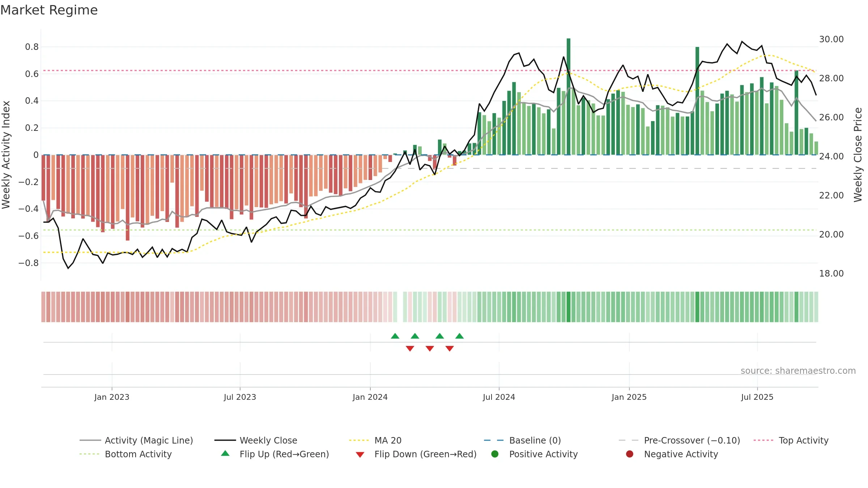This screenshot has width=868, height=488.
Task: Click the tallest green activity bar near 0.85
Action: pyautogui.click(x=569, y=97)
